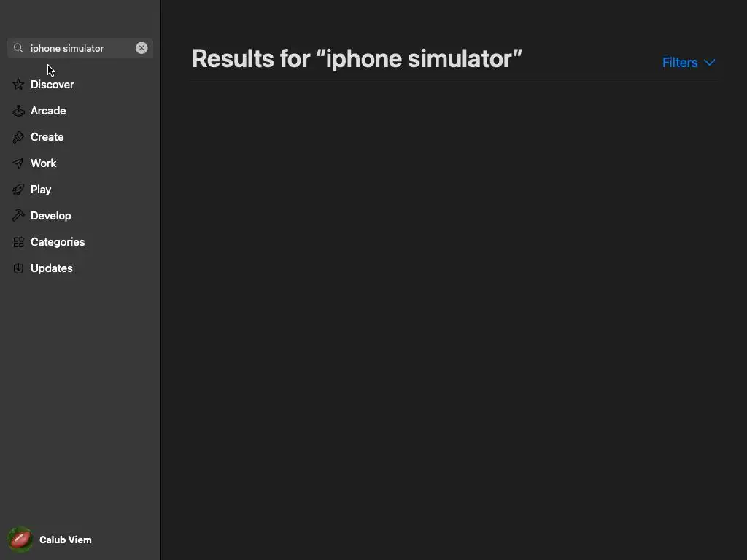Image resolution: width=747 pixels, height=560 pixels.
Task: Open the Calub Viem account link
Action: point(66,540)
